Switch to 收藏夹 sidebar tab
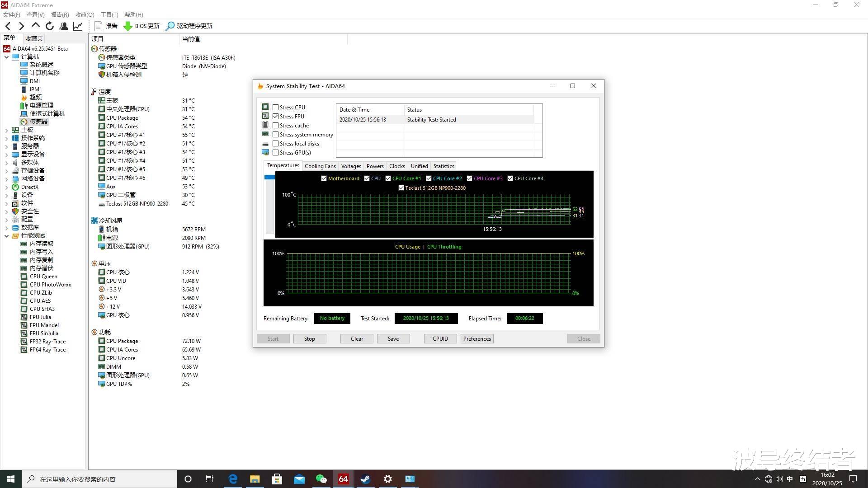 [x=34, y=38]
